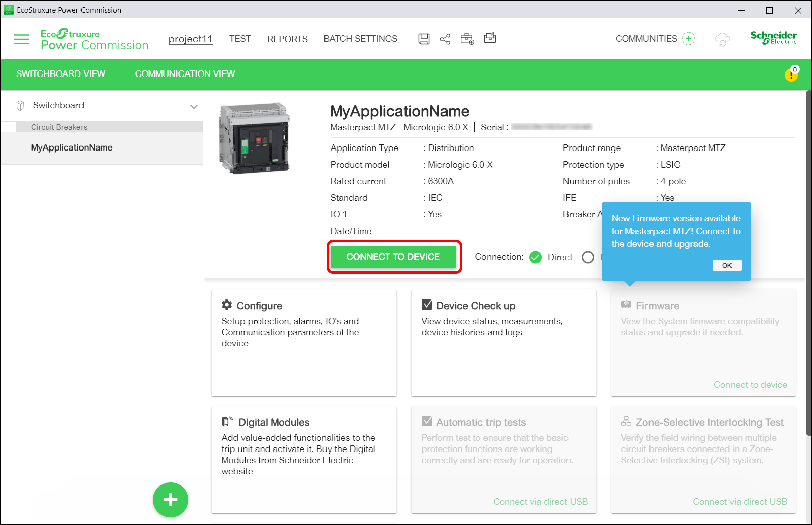Image resolution: width=812 pixels, height=525 pixels.
Task: Switch to COMMUNICATION VIEW tab
Action: (x=185, y=74)
